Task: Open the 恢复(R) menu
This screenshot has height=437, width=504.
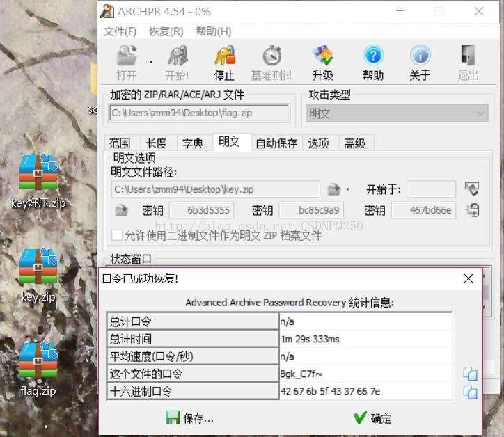Action: [166, 31]
